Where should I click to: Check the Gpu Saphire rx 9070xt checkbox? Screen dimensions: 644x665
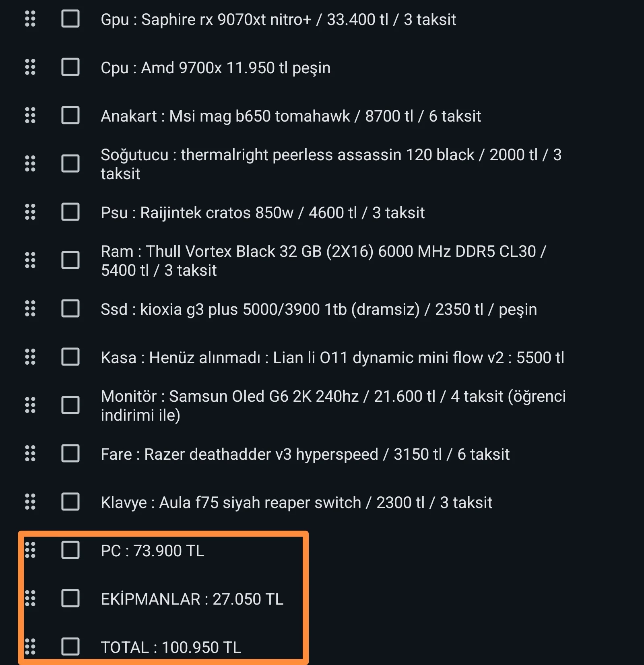click(x=70, y=19)
